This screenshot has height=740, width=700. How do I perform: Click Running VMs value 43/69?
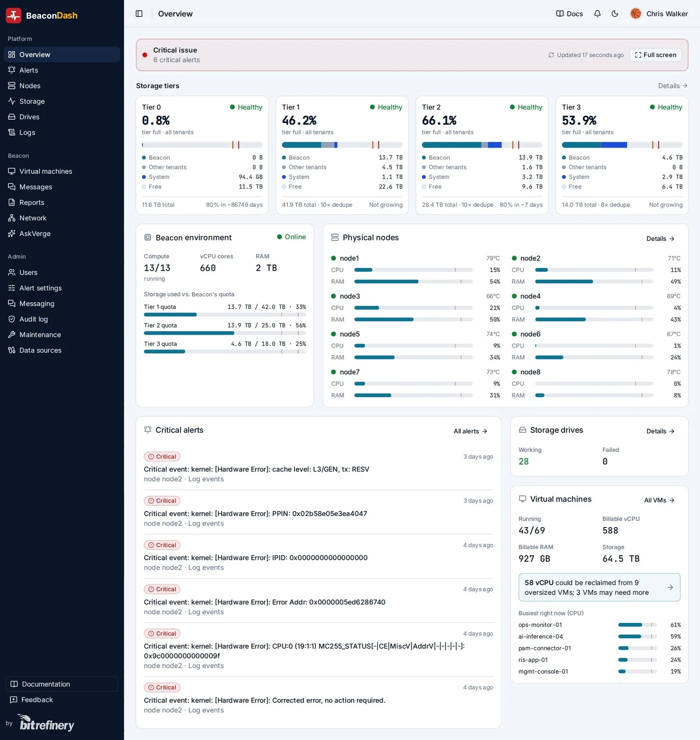(532, 530)
